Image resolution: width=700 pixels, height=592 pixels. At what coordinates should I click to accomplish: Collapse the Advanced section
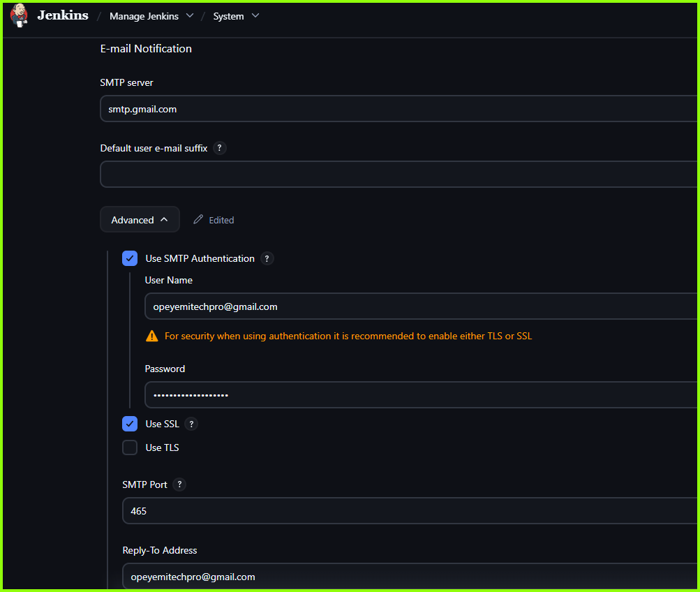140,219
